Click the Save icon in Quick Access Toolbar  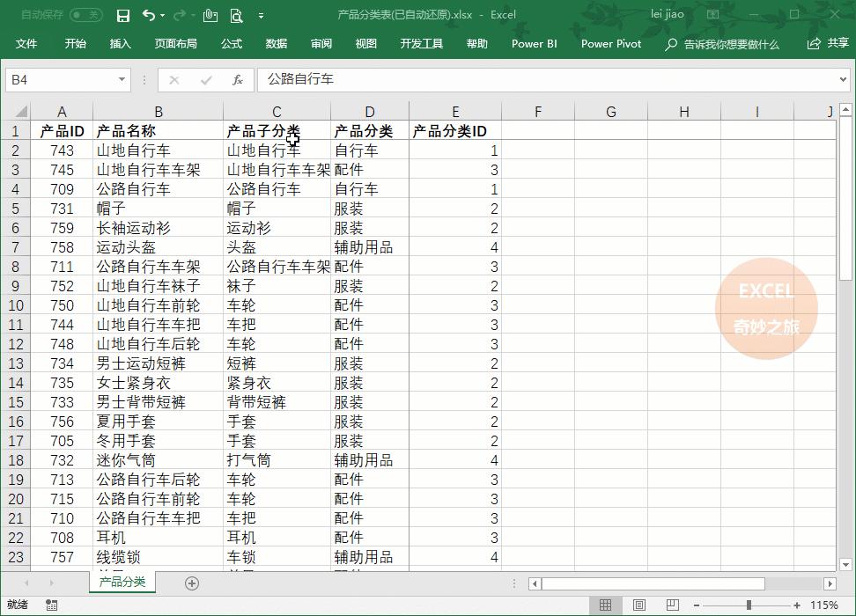(124, 15)
